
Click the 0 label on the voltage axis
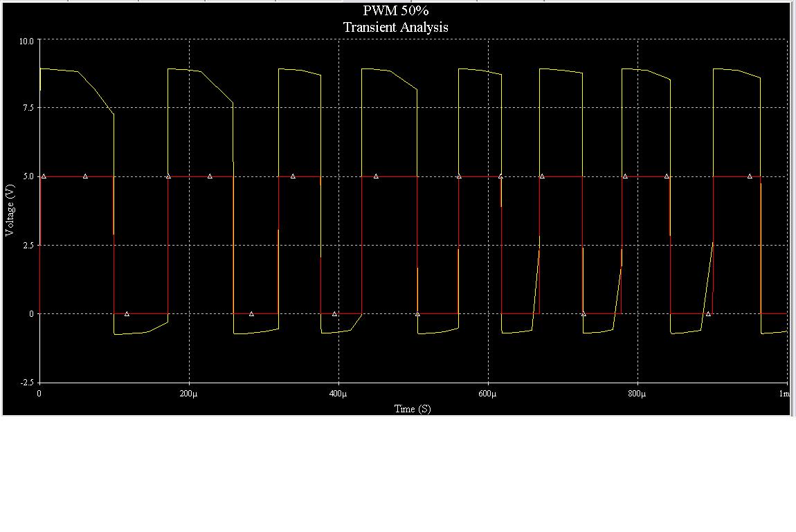pyautogui.click(x=31, y=314)
